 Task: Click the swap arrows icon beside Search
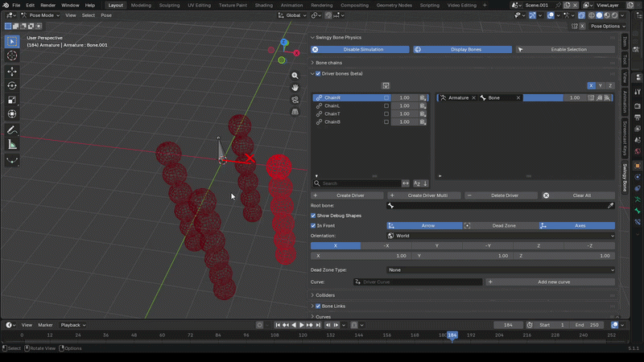406,183
